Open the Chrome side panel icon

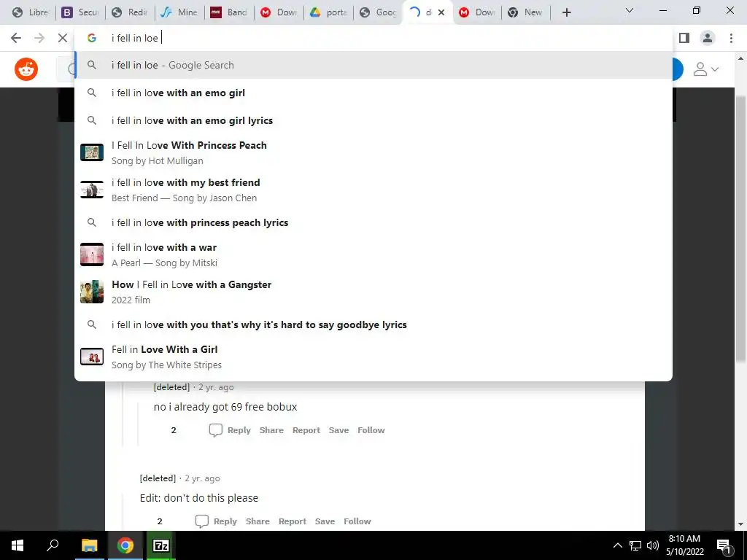point(684,38)
